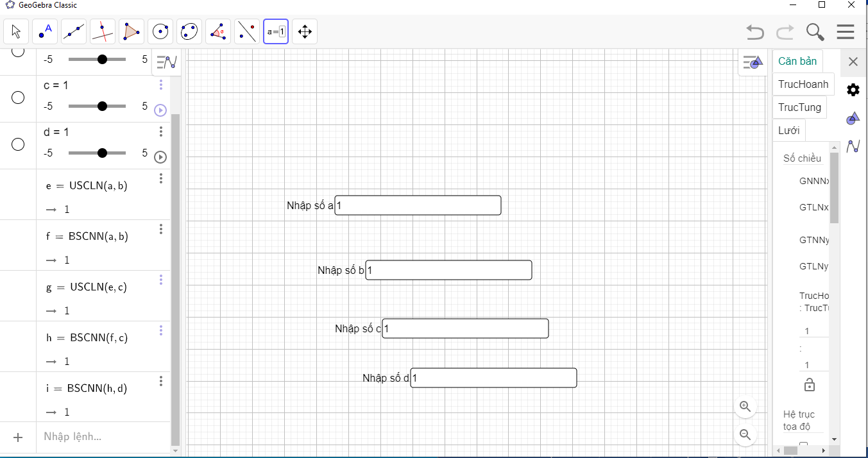Switch to the TrucHoanh tab

803,84
